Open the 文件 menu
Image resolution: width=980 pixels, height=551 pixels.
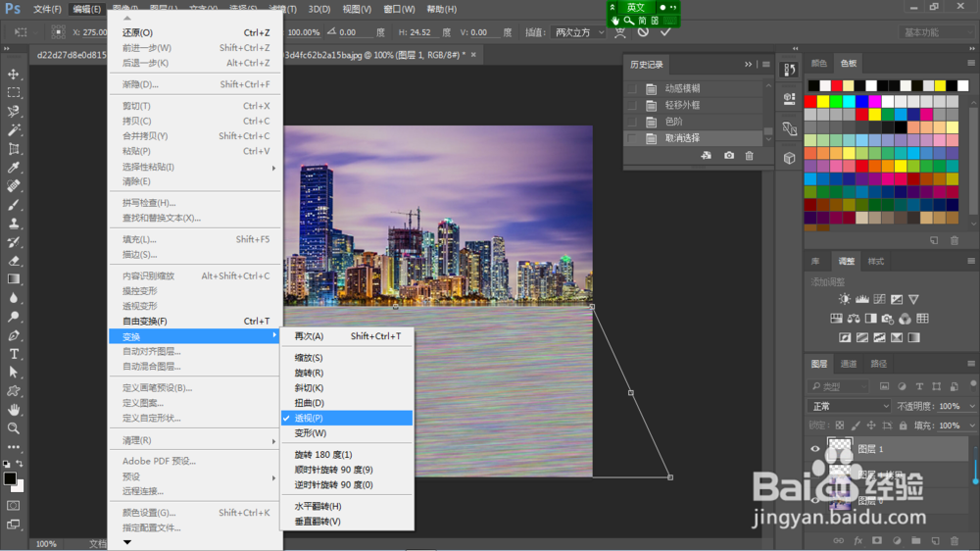47,10
